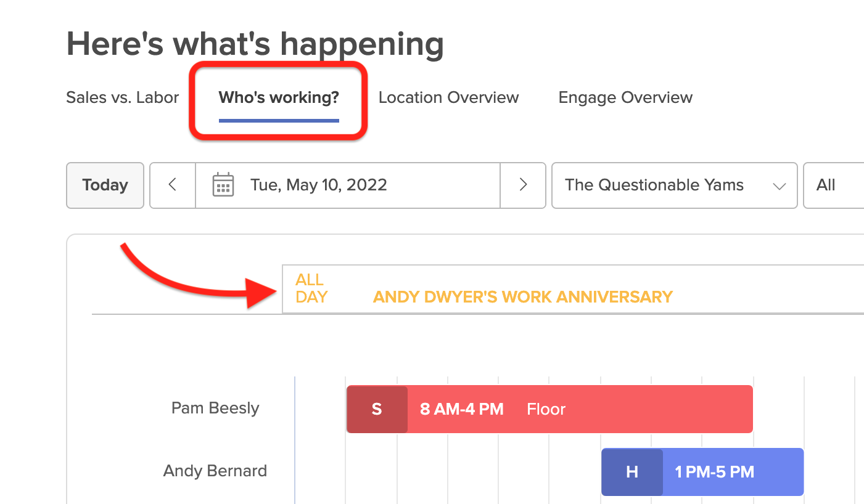Click the calendar icon in date picker
864x504 pixels.
tap(223, 185)
